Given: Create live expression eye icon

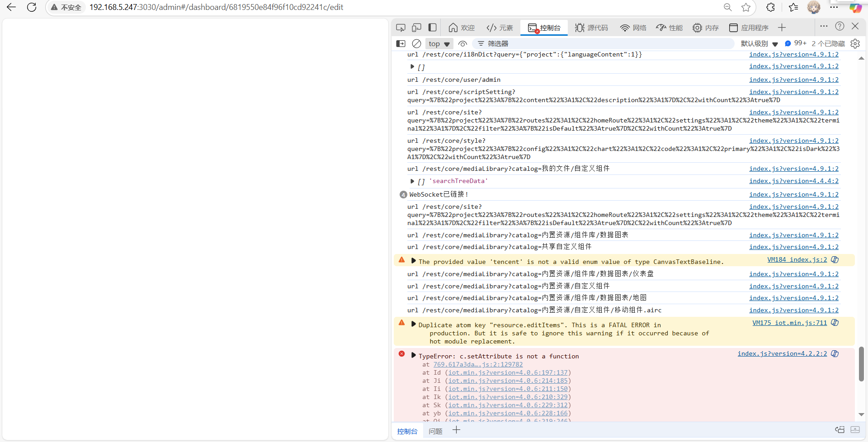Looking at the screenshot, I should point(462,43).
